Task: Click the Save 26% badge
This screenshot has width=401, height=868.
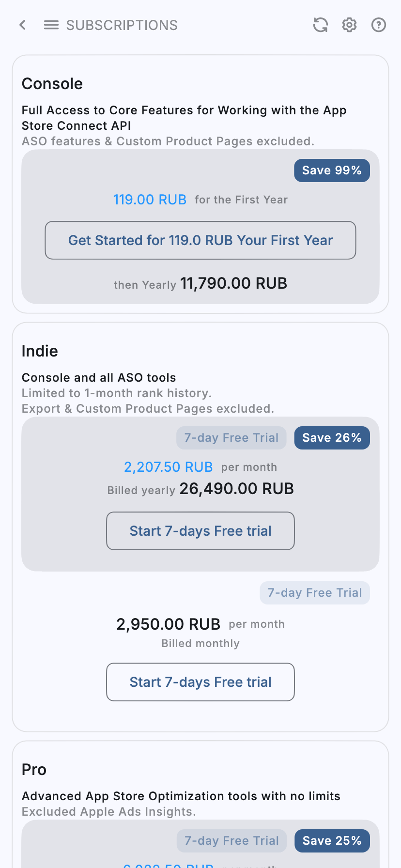Action: tap(332, 438)
